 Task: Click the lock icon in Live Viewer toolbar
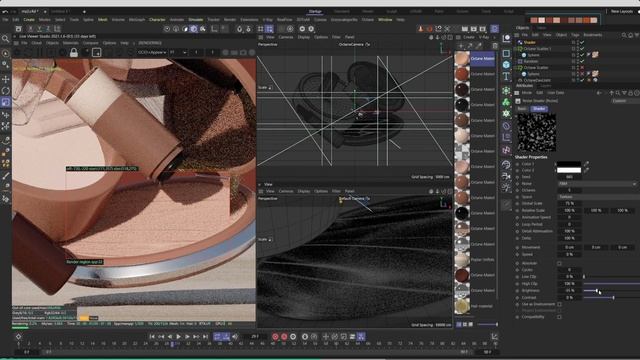click(74, 53)
